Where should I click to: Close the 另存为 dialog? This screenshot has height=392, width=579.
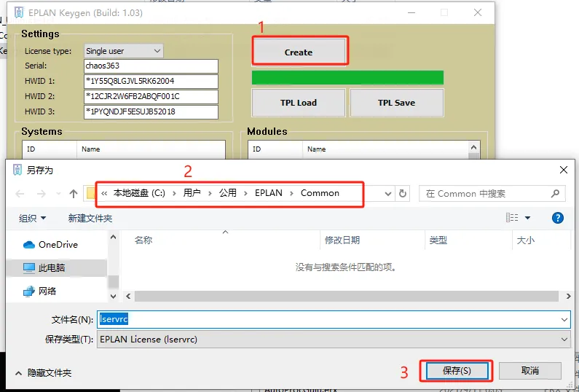[x=564, y=170]
